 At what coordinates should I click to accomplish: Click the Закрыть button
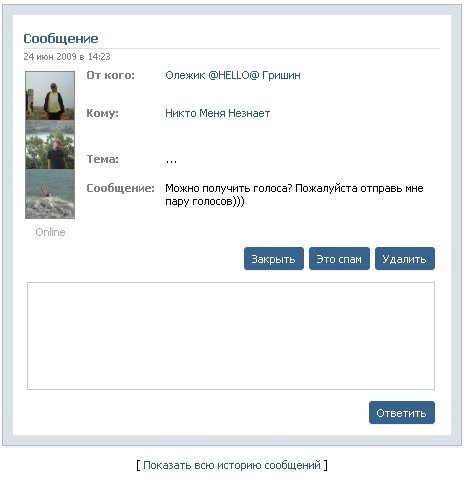tap(274, 259)
